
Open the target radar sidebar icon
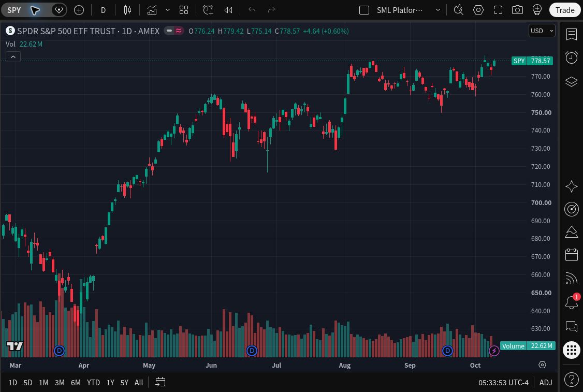(x=572, y=209)
